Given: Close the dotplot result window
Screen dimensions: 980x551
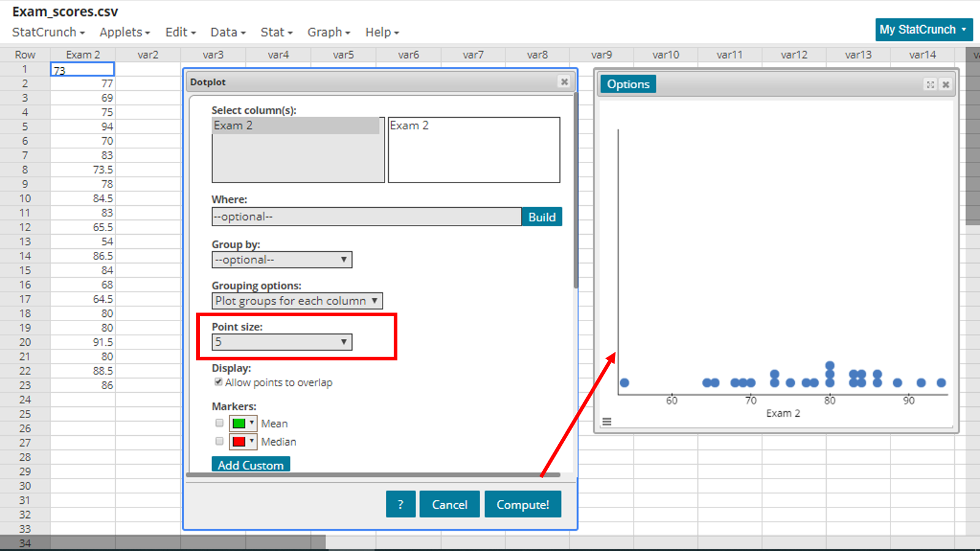Looking at the screenshot, I should pos(946,85).
